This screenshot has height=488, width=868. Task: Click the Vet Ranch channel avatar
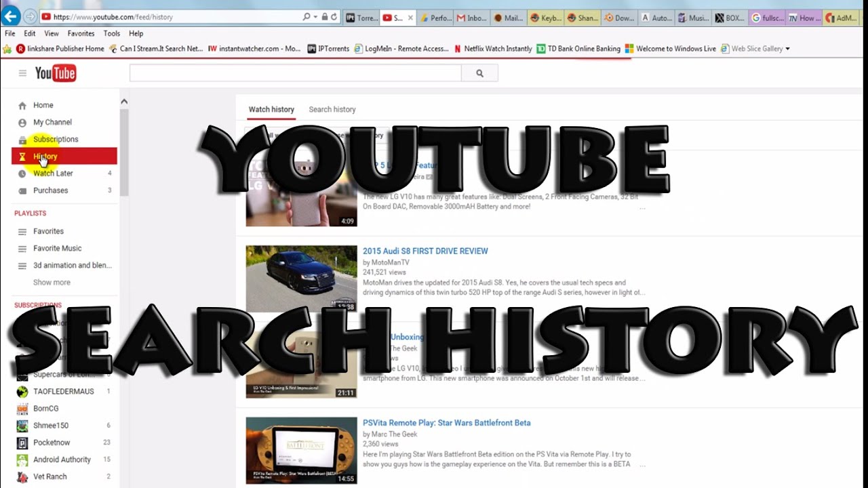point(22,476)
